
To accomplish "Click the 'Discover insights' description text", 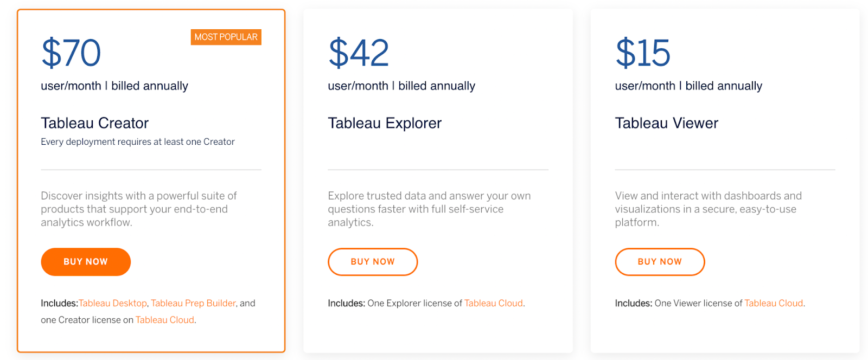I will click(139, 209).
